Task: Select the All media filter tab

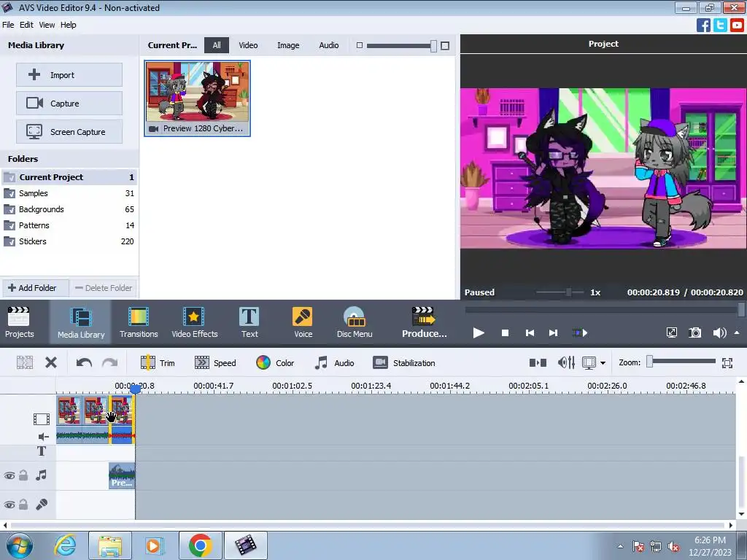Action: click(217, 45)
